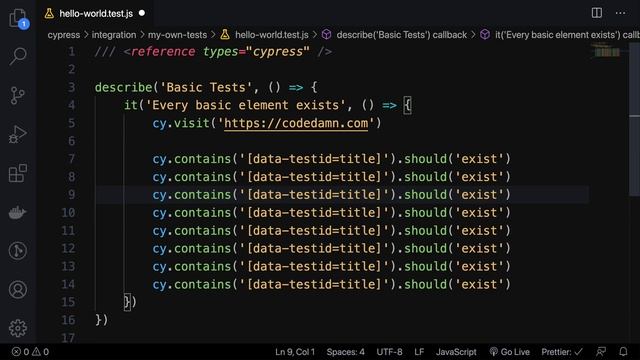This screenshot has height=360, width=640.
Task: Click the highlighted closing bracket on line 15
Action: pyautogui.click(x=127, y=302)
